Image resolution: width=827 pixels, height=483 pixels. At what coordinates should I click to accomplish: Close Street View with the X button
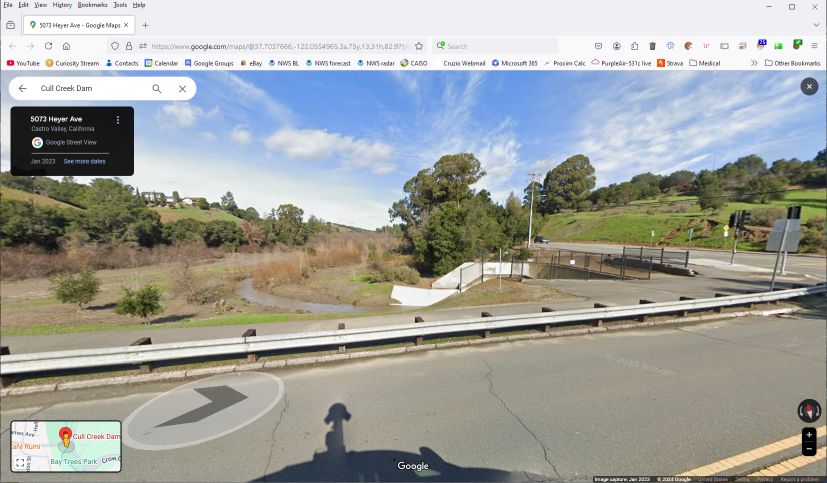pos(809,86)
